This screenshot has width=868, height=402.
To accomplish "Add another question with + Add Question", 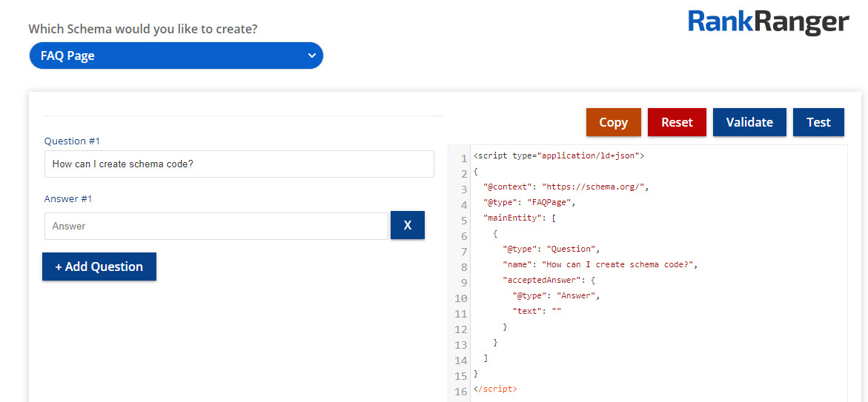I will (99, 267).
